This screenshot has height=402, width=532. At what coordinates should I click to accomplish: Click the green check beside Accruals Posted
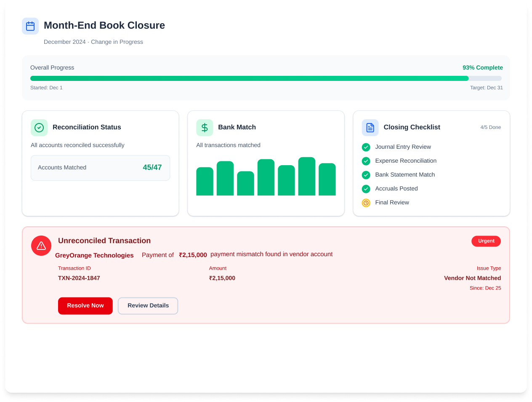pyautogui.click(x=366, y=189)
